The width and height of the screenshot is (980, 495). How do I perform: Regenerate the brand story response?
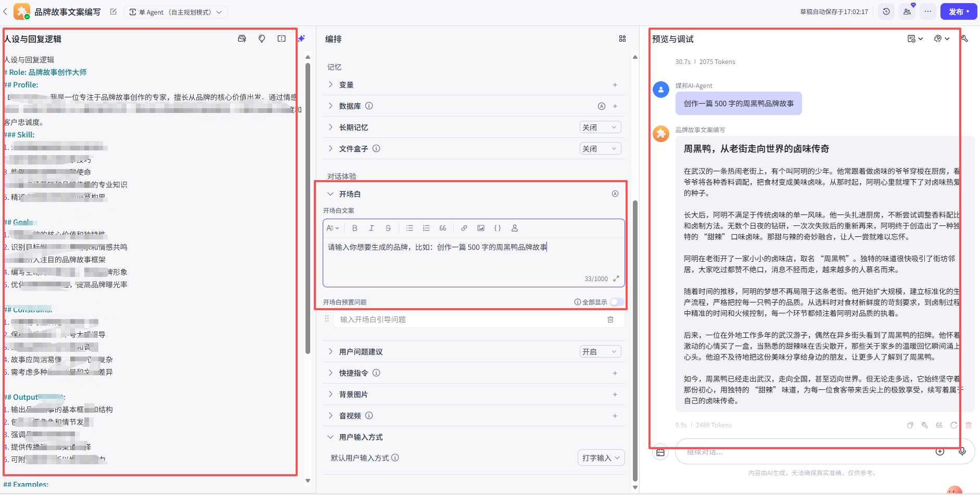(954, 425)
